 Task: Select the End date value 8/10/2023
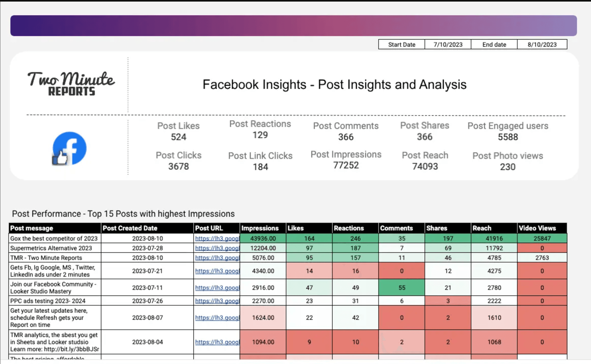coord(542,44)
